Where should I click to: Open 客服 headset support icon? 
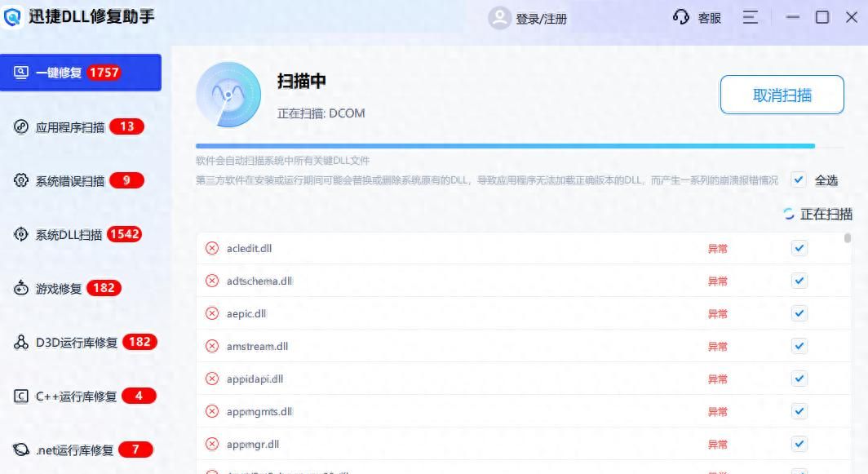coord(681,17)
